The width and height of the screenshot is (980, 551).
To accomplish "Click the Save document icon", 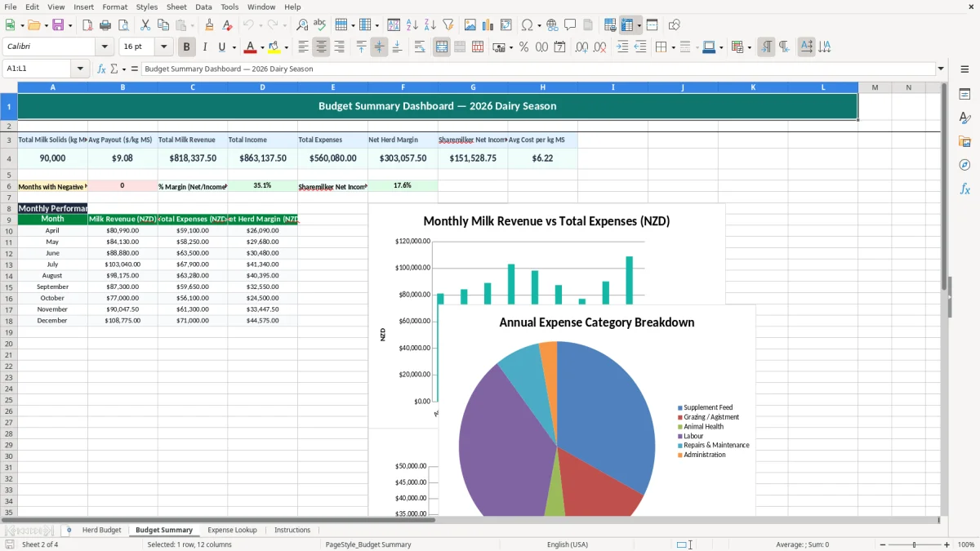I will coord(58,25).
